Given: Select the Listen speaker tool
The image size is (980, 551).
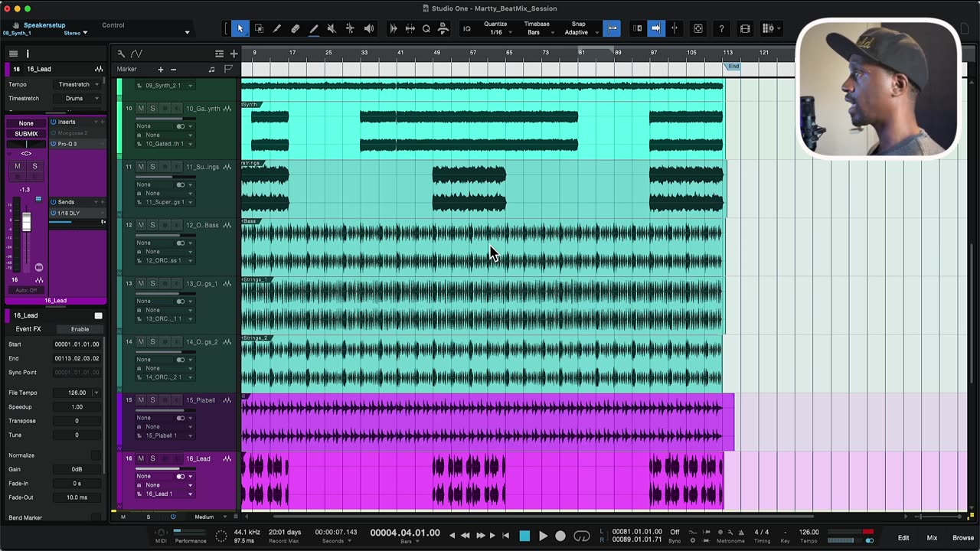Looking at the screenshot, I should click(x=368, y=28).
